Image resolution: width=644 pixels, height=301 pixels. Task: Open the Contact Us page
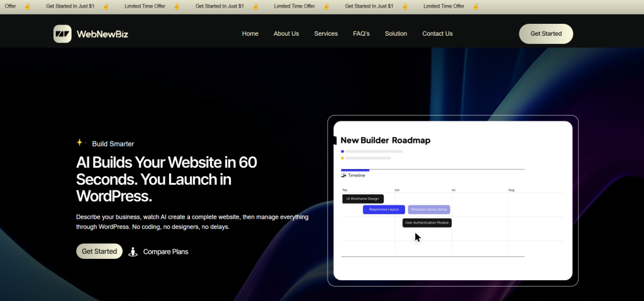click(437, 34)
